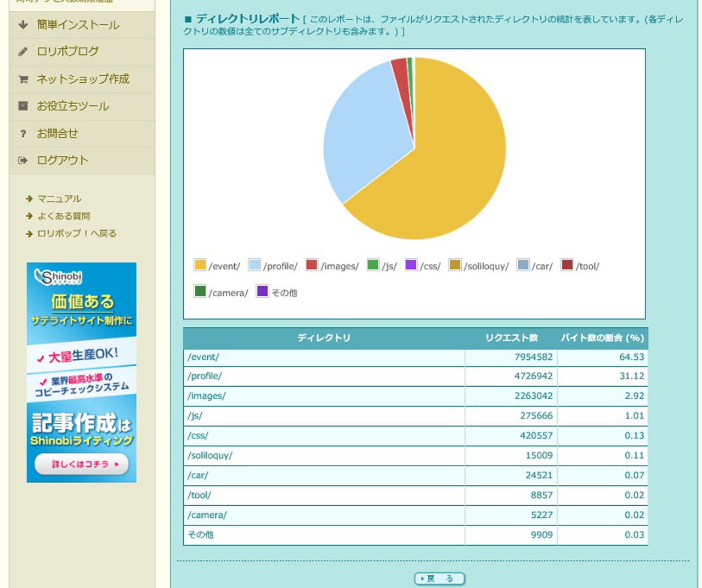Click the logout icon beside ログアウト
Viewport: 702px width, 588px height.
click(23, 160)
